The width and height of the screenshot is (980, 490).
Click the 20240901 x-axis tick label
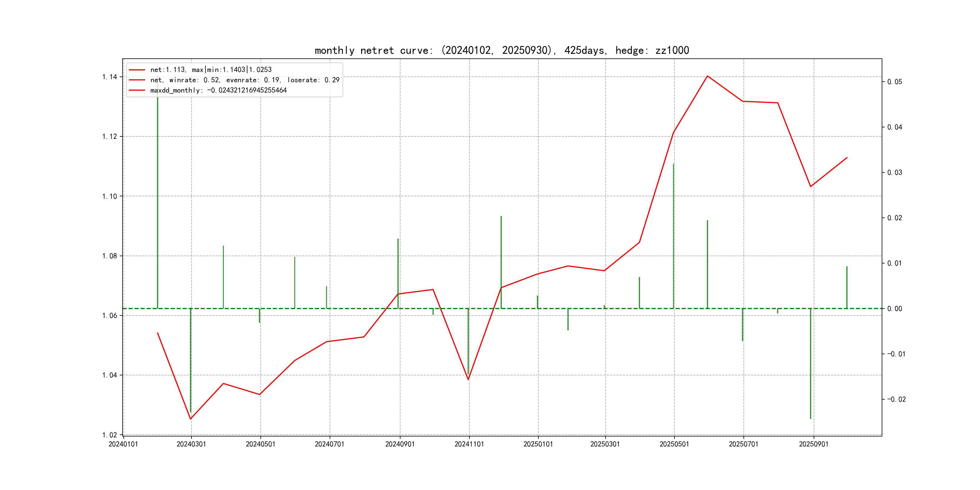(400, 444)
